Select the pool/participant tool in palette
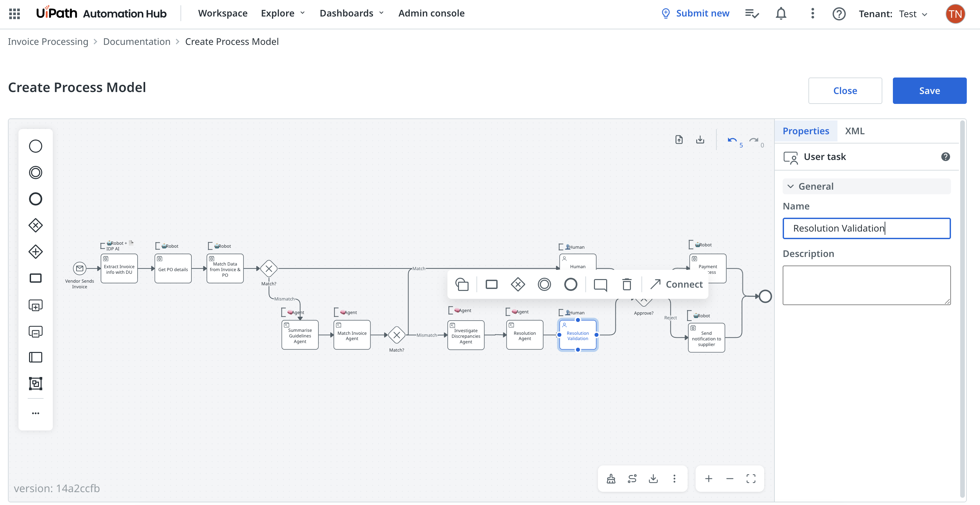980x505 pixels. coord(35,358)
